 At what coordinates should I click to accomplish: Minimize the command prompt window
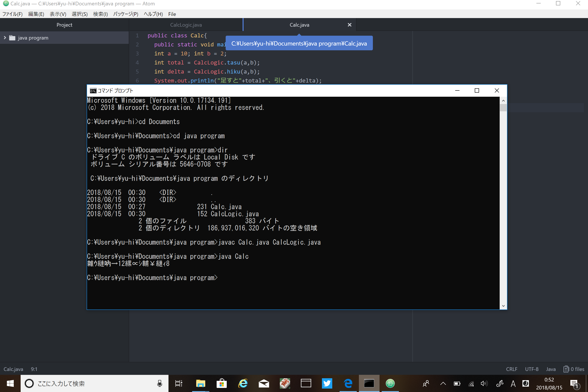(x=457, y=90)
